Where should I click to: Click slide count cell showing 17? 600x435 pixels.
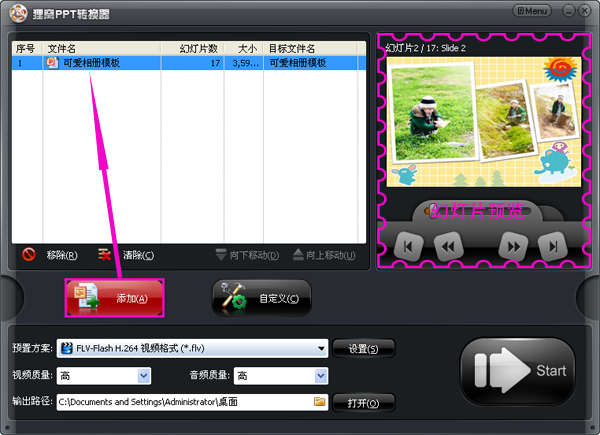tap(215, 63)
